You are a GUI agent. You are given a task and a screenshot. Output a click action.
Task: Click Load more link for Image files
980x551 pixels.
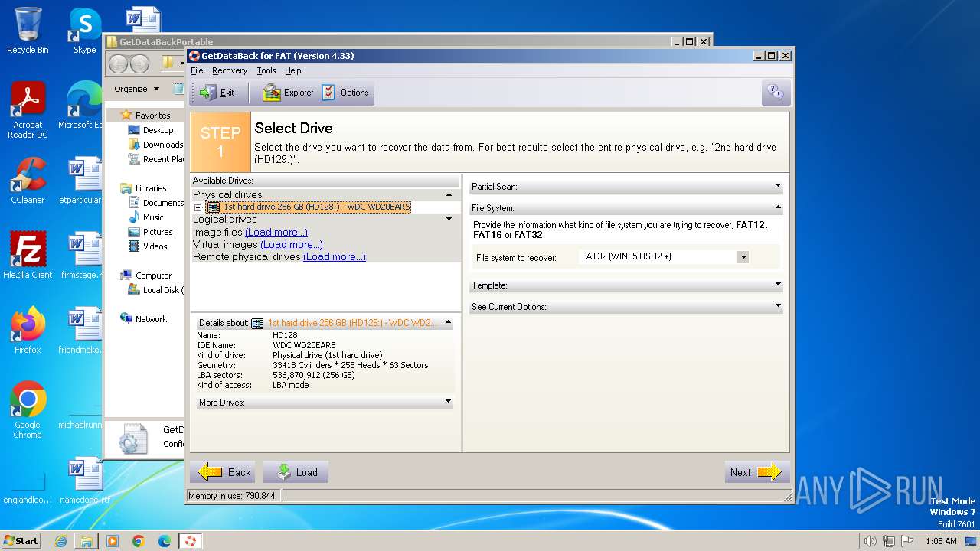click(x=276, y=232)
